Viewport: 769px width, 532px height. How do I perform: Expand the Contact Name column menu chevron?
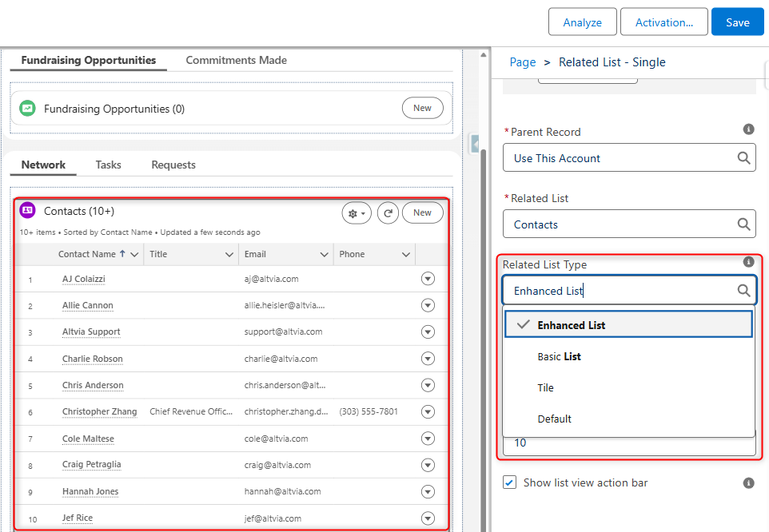[134, 255]
